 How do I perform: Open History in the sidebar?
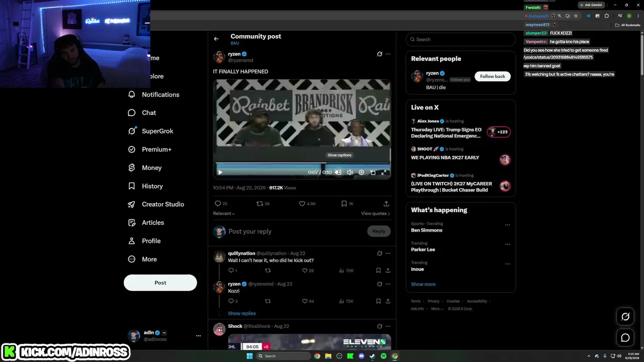click(x=145, y=186)
